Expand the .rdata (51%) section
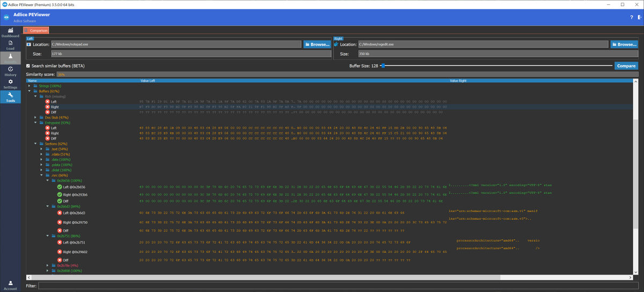 point(41,154)
